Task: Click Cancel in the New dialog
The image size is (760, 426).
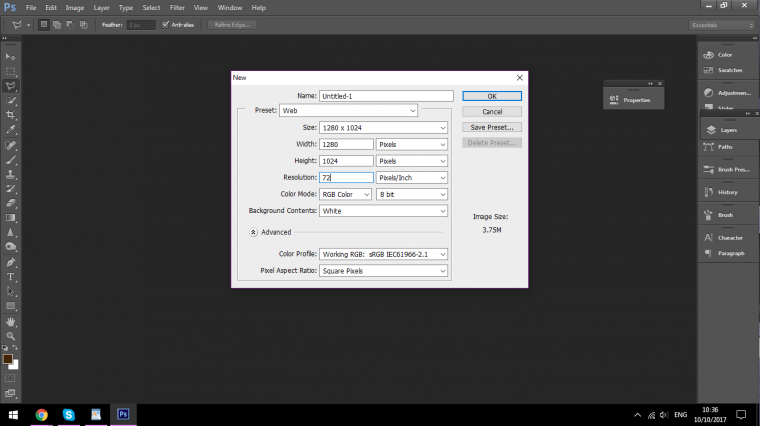Action: [x=492, y=111]
